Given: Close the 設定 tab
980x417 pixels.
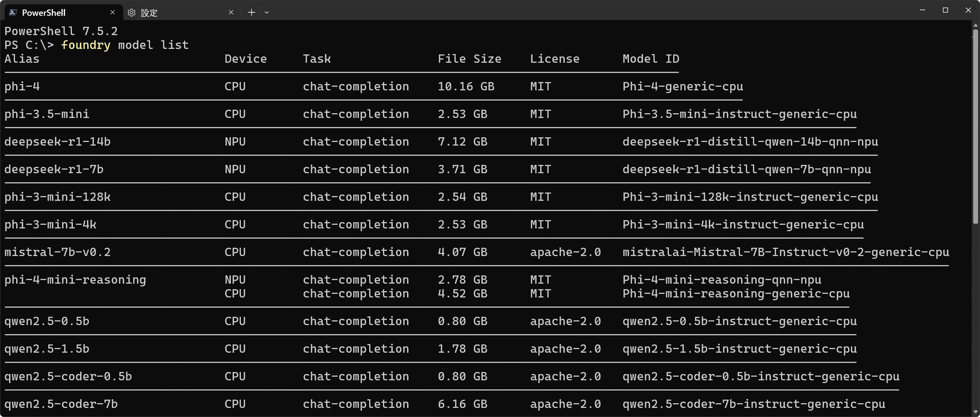Looking at the screenshot, I should (231, 13).
